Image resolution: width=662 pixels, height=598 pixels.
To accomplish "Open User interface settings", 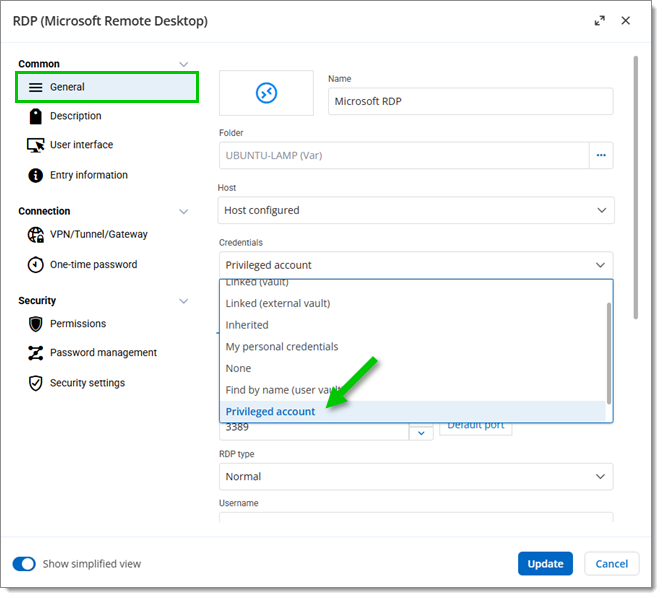I will tap(81, 145).
